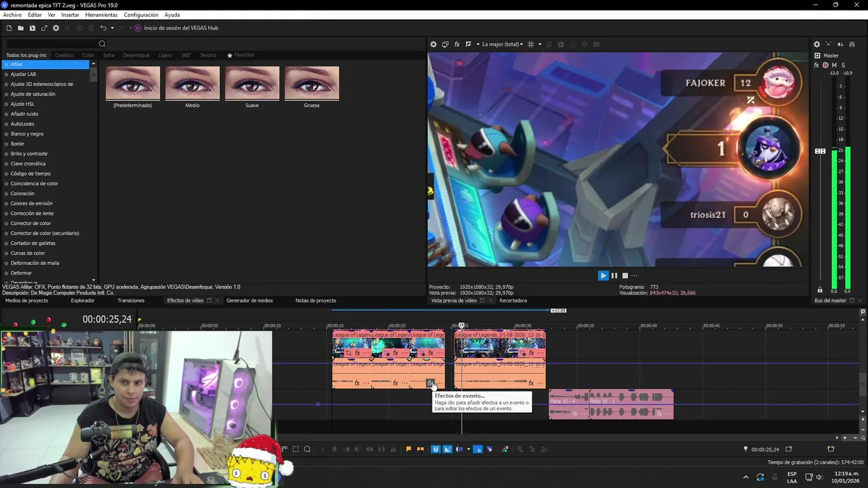Stop the video preview

coord(625,275)
